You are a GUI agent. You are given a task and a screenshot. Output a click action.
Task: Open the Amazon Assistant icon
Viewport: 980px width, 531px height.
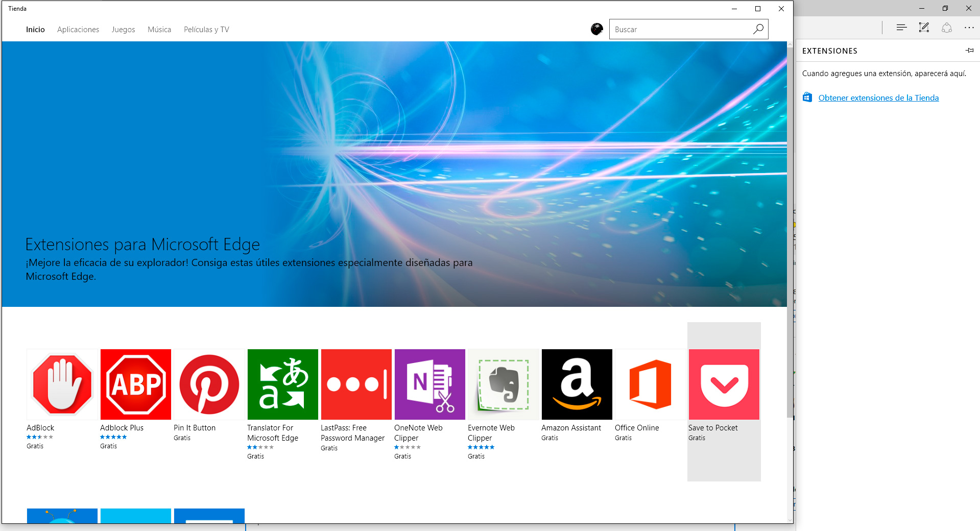pyautogui.click(x=577, y=384)
